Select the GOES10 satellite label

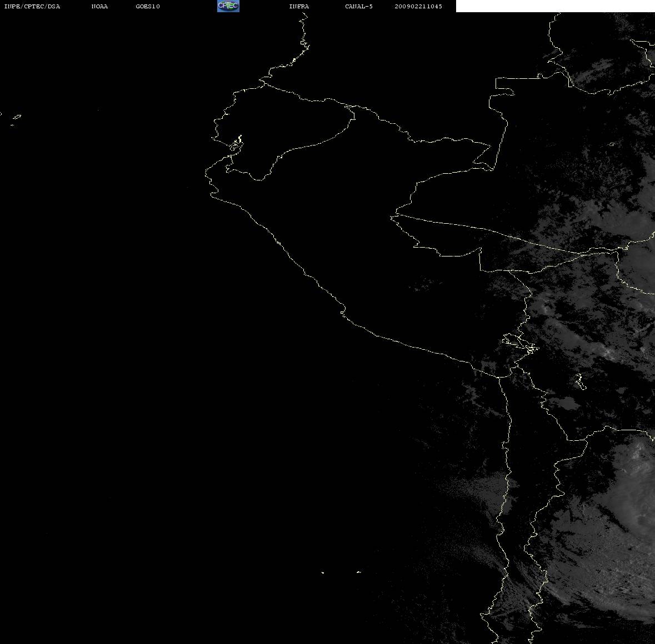[148, 6]
